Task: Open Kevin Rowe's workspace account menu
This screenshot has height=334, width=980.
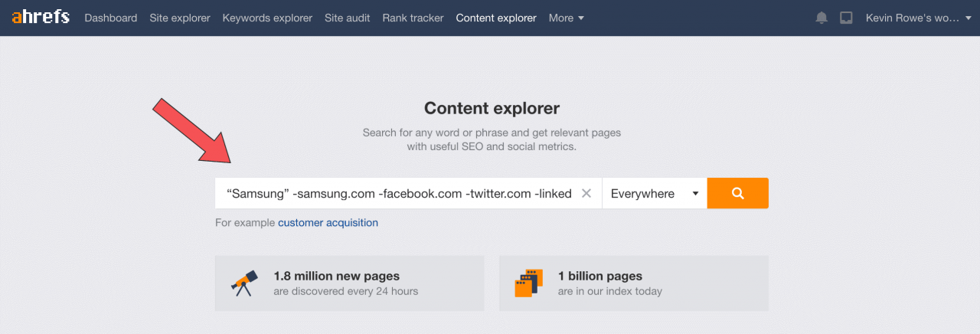Action: point(923,18)
